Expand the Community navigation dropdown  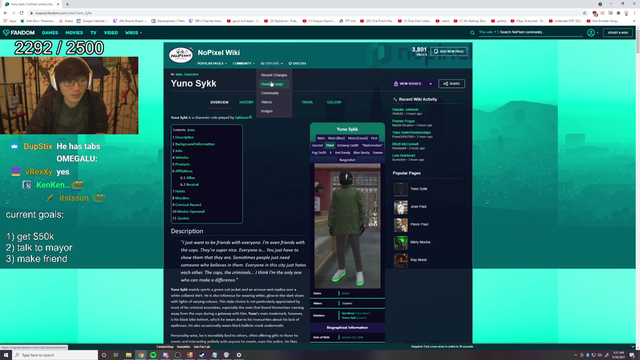244,63
